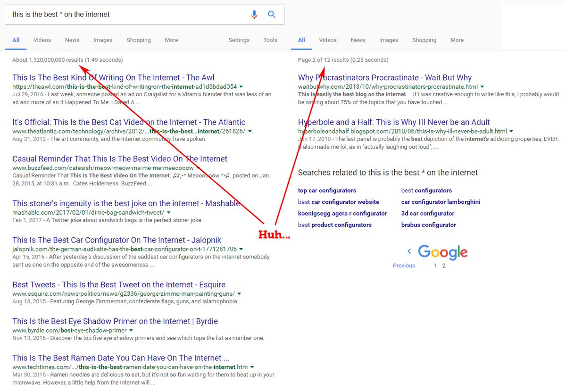
Task: Click the 'About 1,320,000,000 results' stats text
Action: click(x=67, y=60)
